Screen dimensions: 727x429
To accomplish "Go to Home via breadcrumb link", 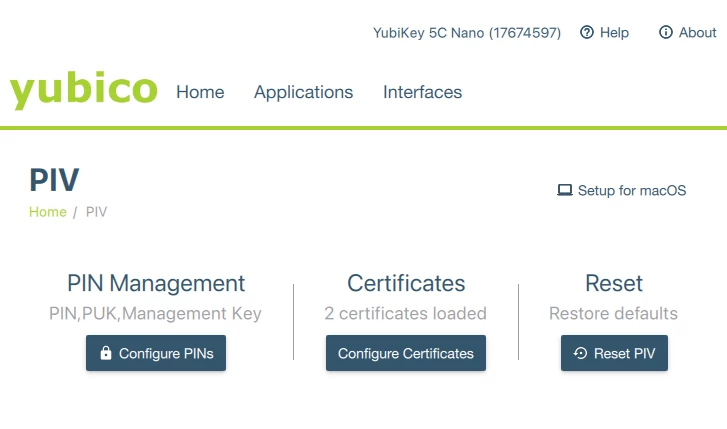I will [48, 212].
